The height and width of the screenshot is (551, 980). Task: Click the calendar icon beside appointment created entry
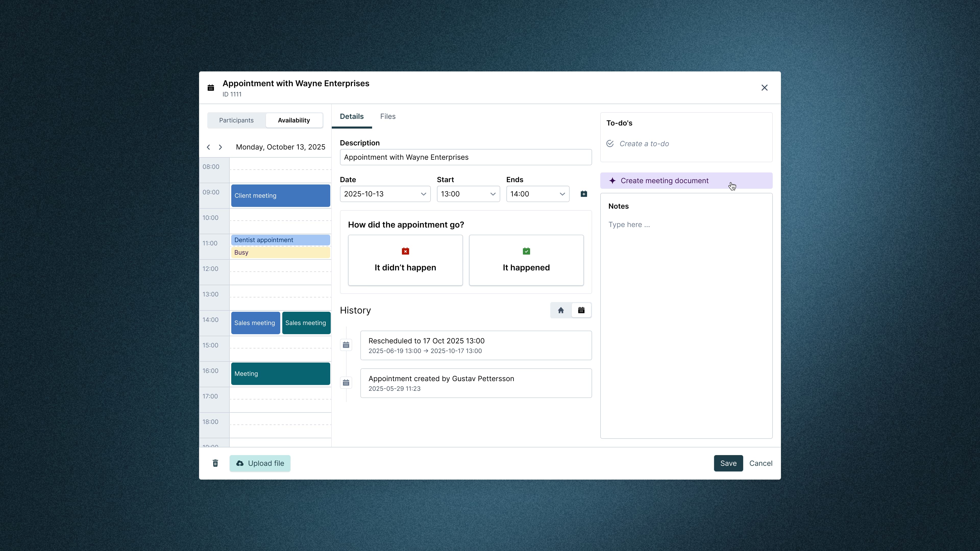346,383
